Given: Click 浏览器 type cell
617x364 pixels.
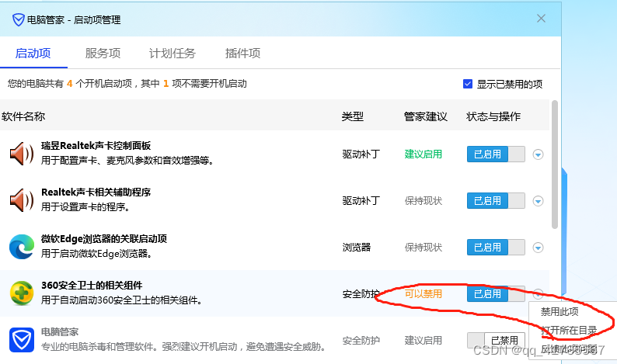Looking at the screenshot, I should tap(357, 248).
